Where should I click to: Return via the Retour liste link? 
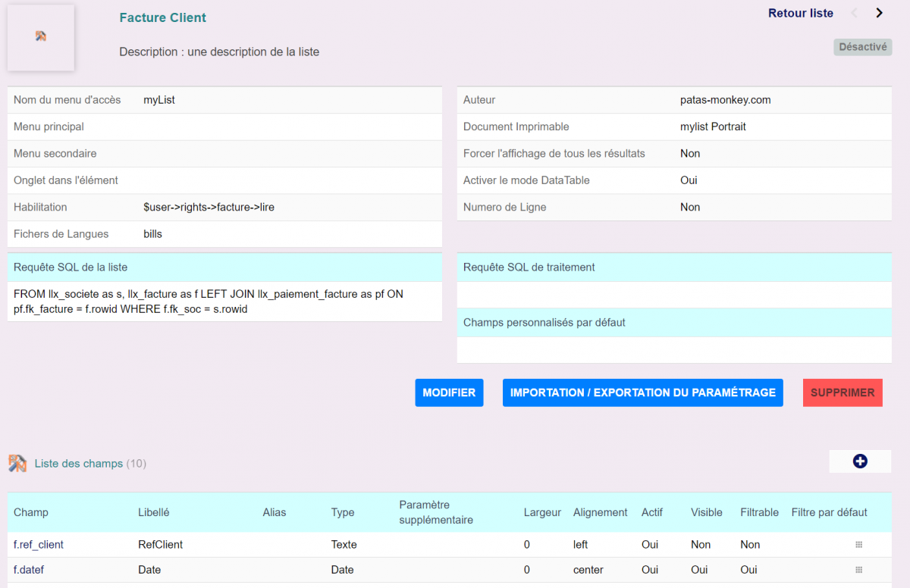[800, 13]
